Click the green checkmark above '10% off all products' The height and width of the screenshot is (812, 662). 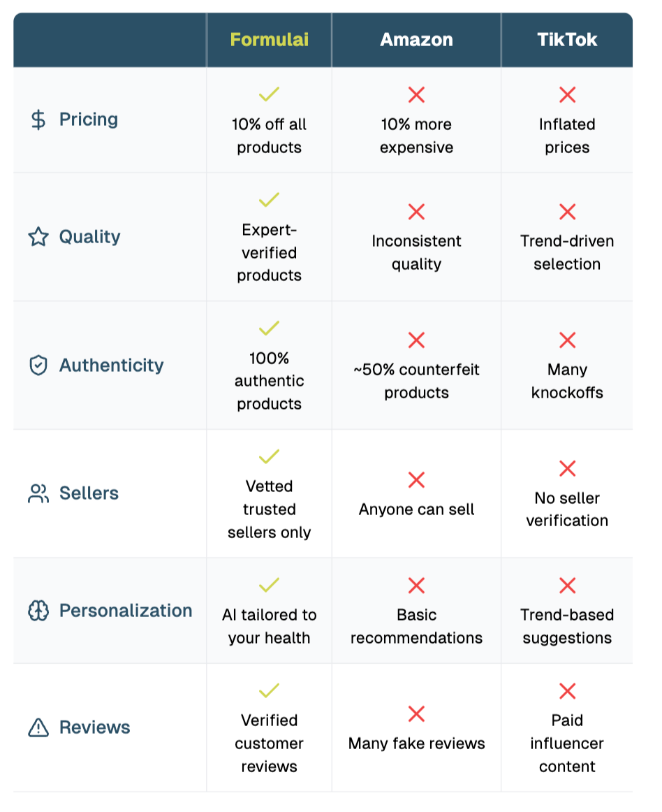269,94
